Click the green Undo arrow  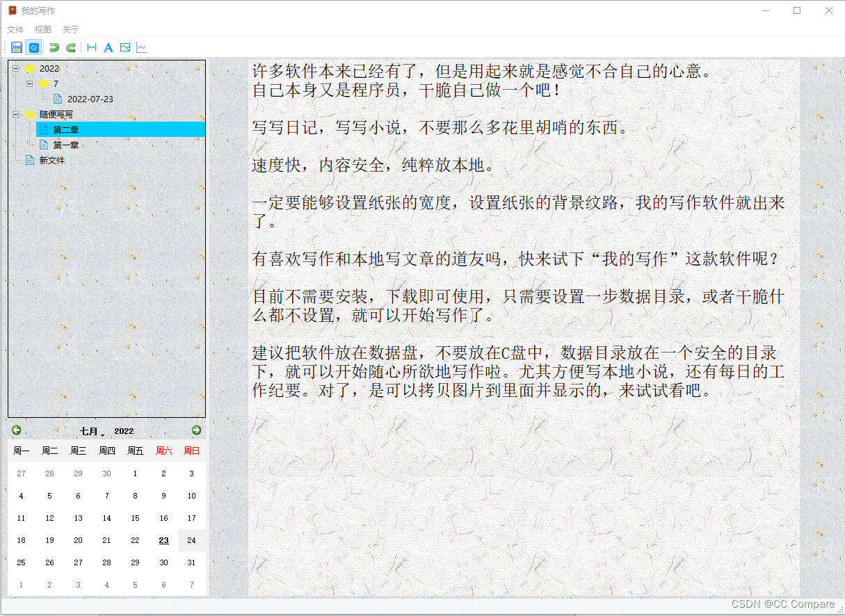pyautogui.click(x=54, y=47)
